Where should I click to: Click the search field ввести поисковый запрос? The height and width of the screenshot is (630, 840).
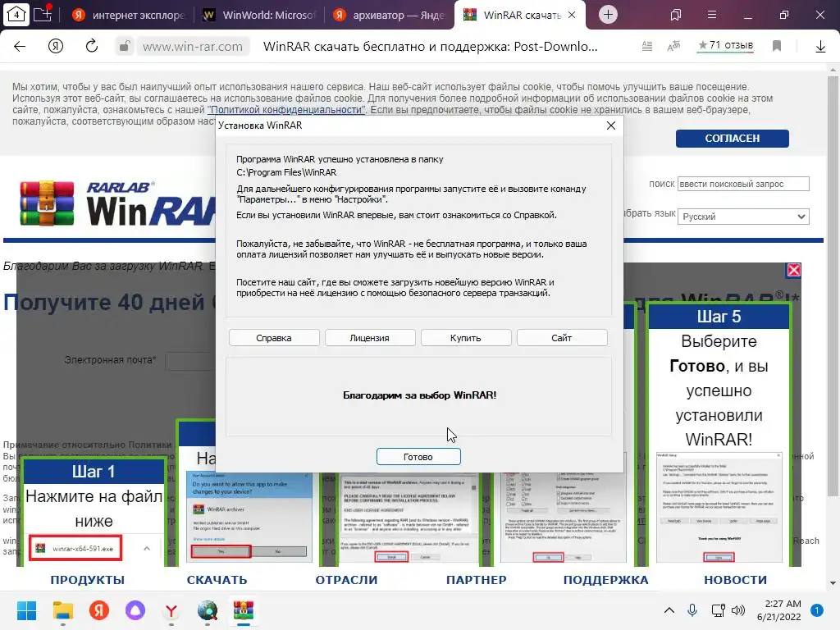click(743, 184)
